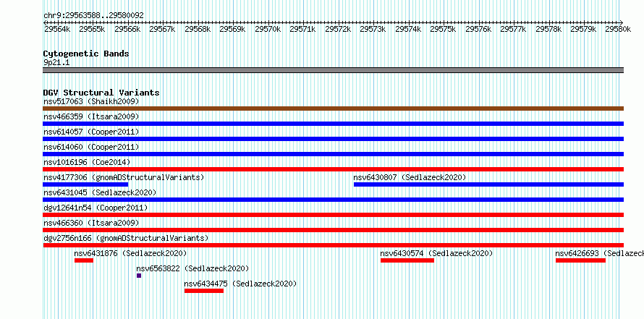This screenshot has height=319, width=644.
Task: Click the 29580k ruler tick label
Action: 618,29
